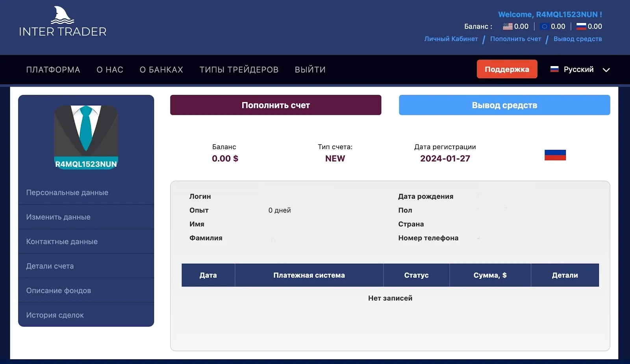The height and width of the screenshot is (364, 630).
Task: Click the Russian flag next to Русский
Action: pos(554,69)
